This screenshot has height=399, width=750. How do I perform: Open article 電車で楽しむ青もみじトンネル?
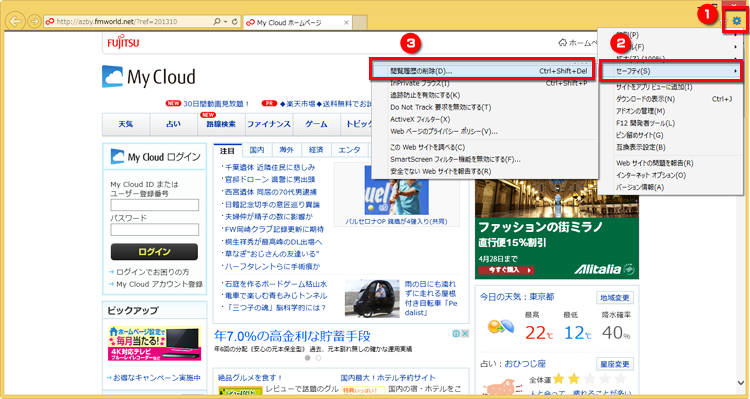pyautogui.click(x=276, y=296)
